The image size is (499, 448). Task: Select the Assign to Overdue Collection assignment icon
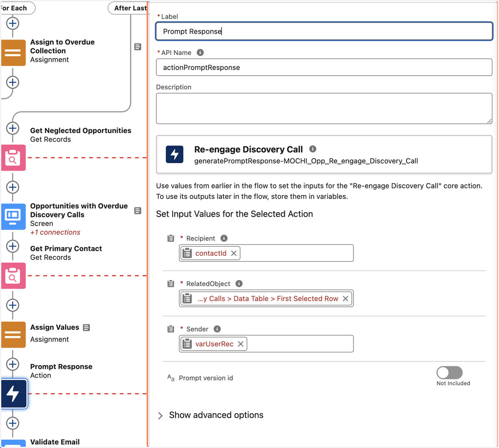(13, 53)
